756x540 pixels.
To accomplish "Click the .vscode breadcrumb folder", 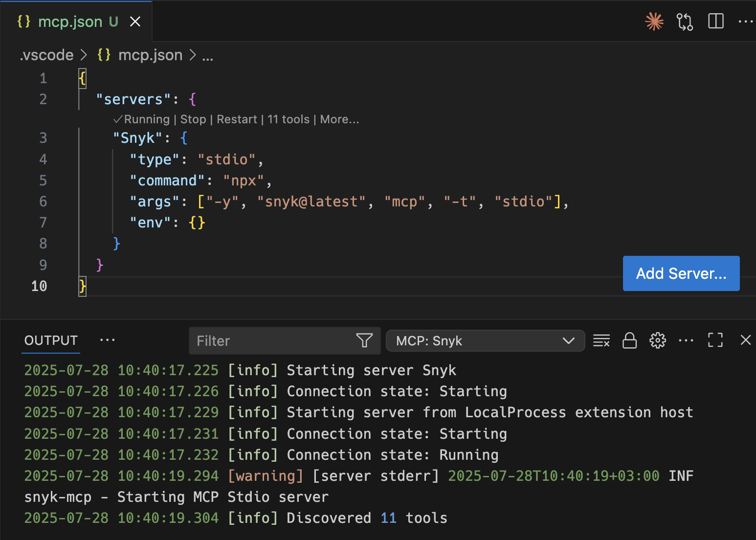I will tap(47, 55).
